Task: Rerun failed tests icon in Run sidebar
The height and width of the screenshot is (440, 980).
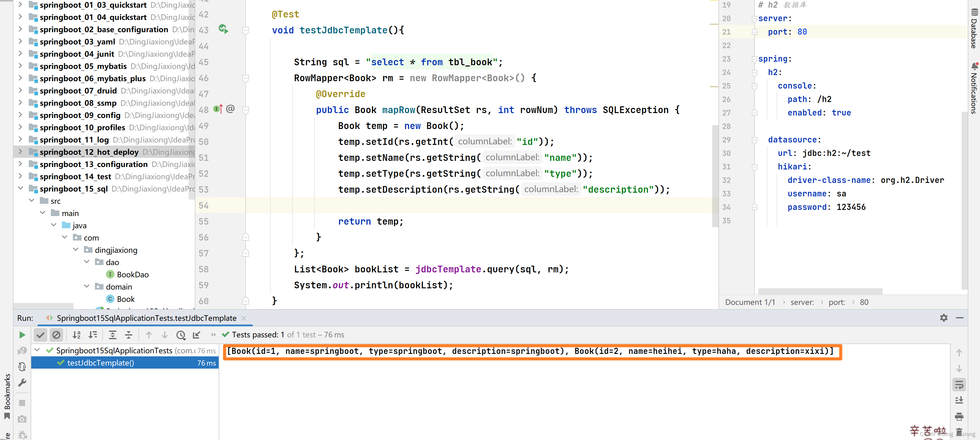Action: (22, 351)
